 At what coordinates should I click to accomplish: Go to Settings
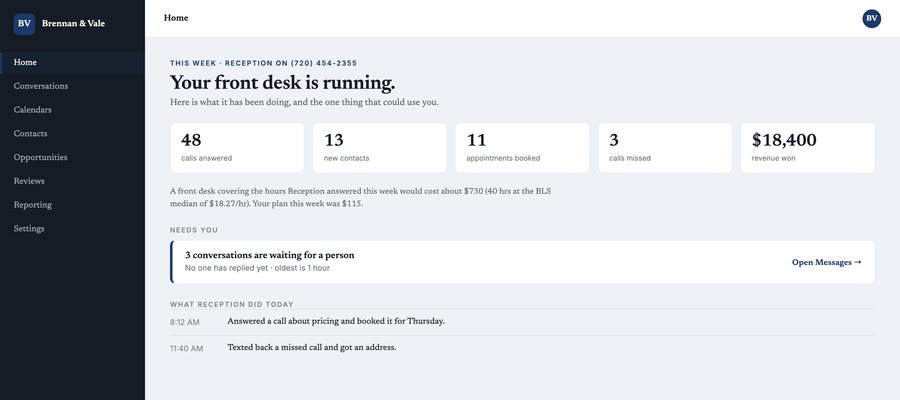[72, 228]
